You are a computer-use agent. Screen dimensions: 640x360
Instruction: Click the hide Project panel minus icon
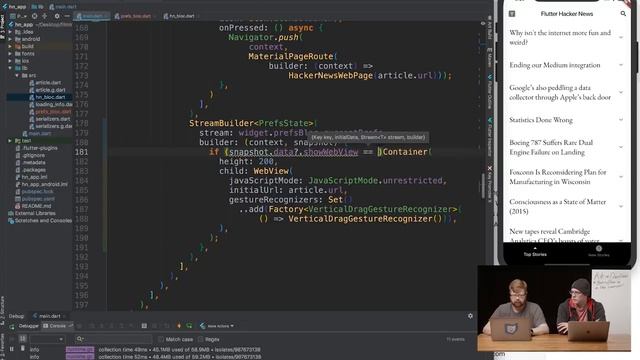[67, 16]
